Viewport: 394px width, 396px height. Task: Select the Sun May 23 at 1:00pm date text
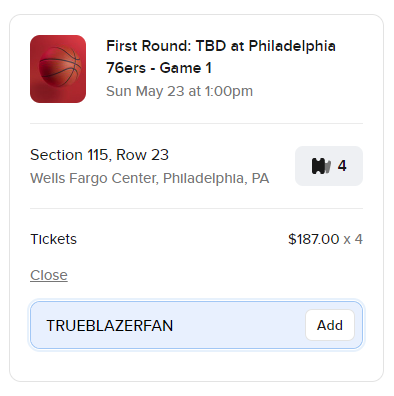179,91
